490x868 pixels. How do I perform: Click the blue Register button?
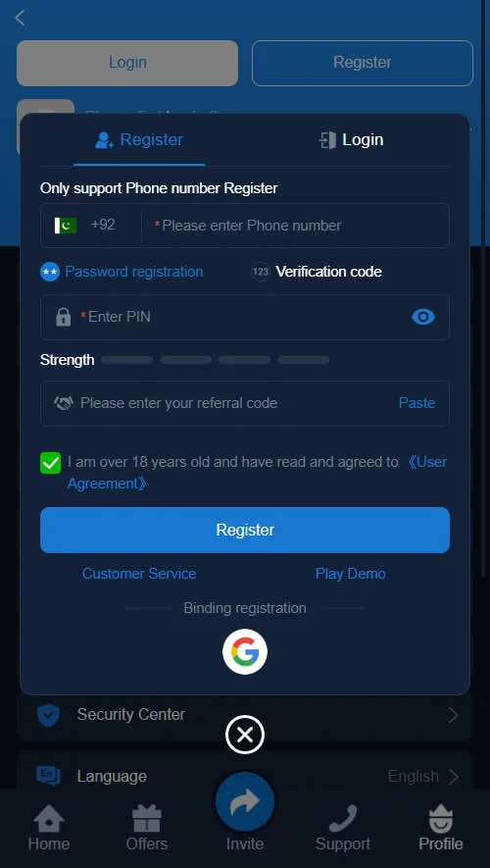point(244,530)
